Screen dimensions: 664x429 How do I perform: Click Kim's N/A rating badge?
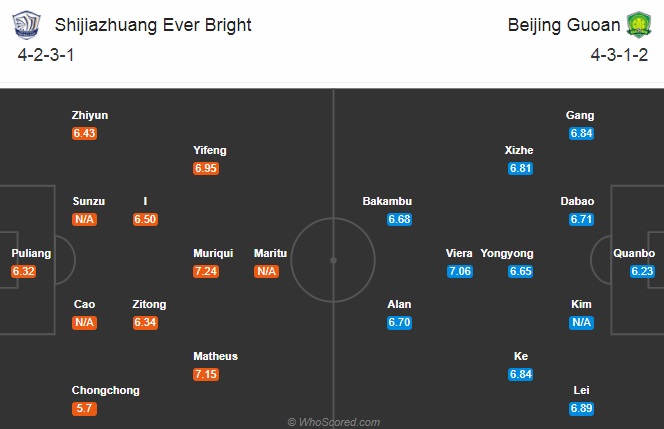pos(581,322)
